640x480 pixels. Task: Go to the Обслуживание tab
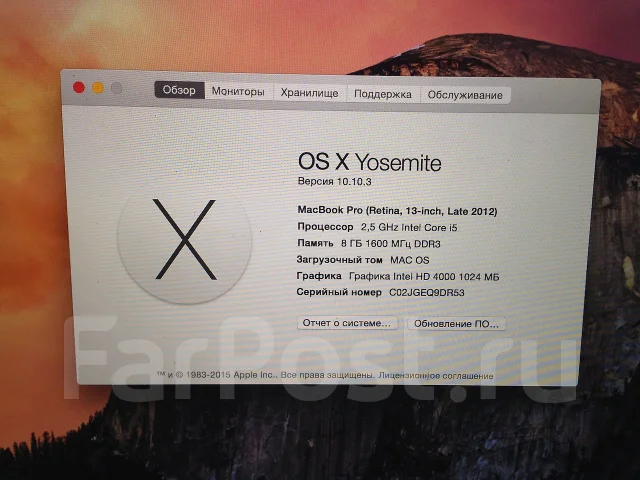click(x=465, y=95)
